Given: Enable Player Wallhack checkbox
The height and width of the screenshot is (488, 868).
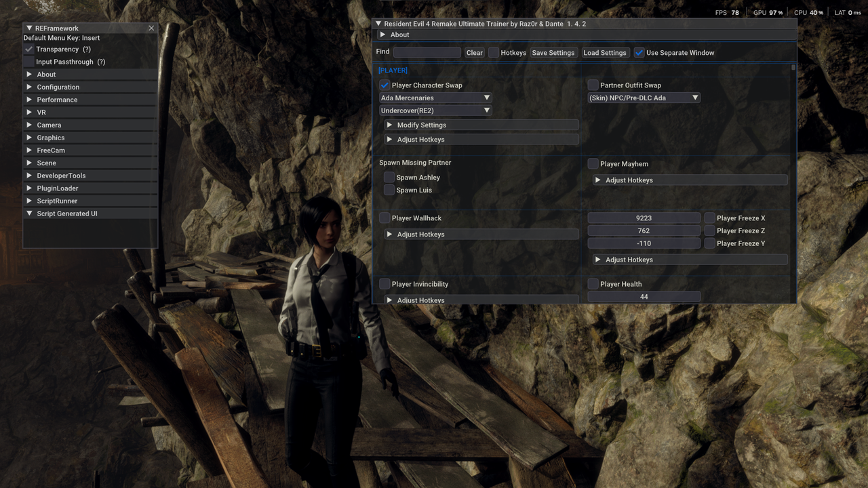Looking at the screenshot, I should coord(384,218).
